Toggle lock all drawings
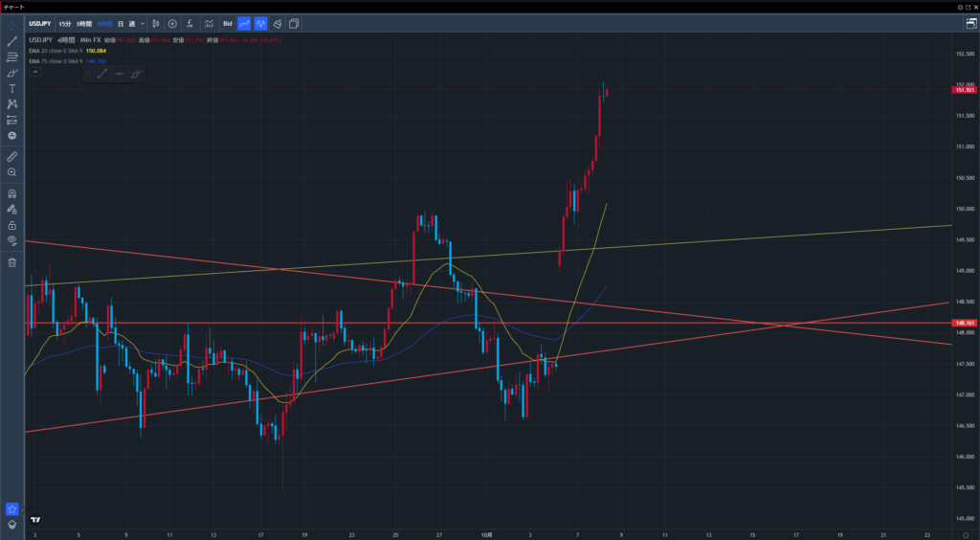The width and height of the screenshot is (980, 540). tap(12, 224)
